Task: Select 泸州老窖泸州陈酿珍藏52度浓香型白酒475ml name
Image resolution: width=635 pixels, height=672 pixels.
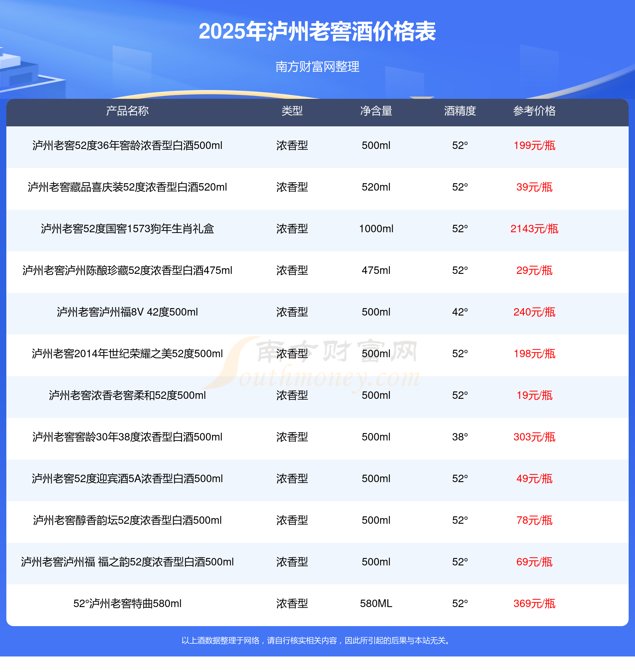Action: coord(127,270)
